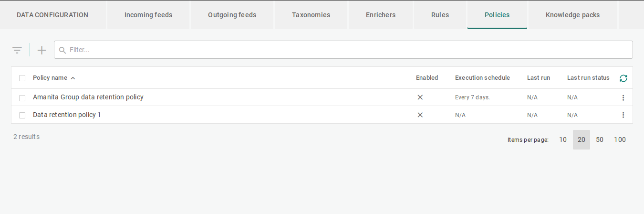Refresh the policies table

[623, 78]
